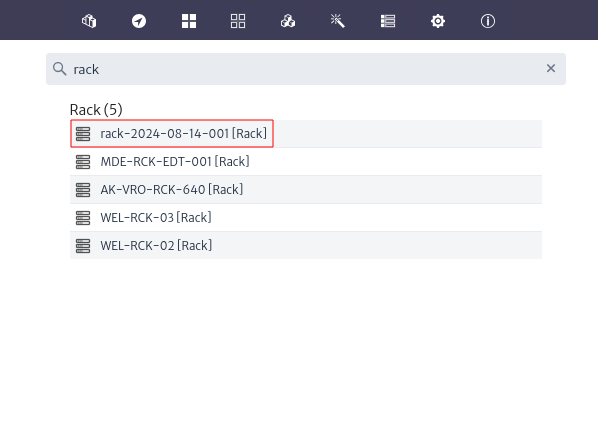
Task: Open the outlined grid view icon
Action: point(238,21)
